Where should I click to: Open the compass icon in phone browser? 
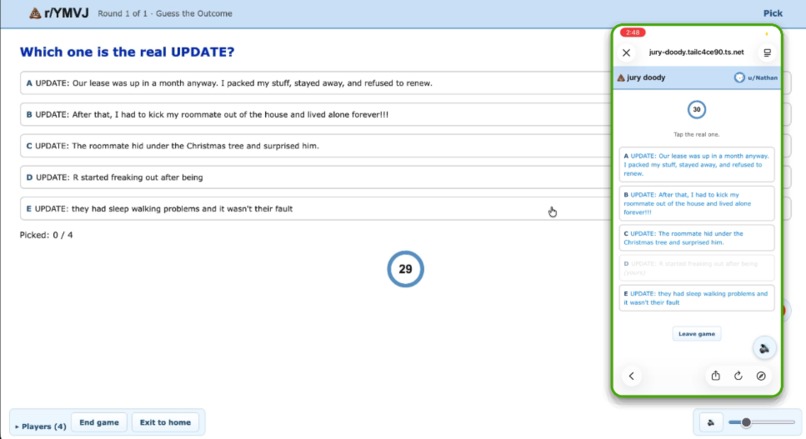tap(761, 376)
